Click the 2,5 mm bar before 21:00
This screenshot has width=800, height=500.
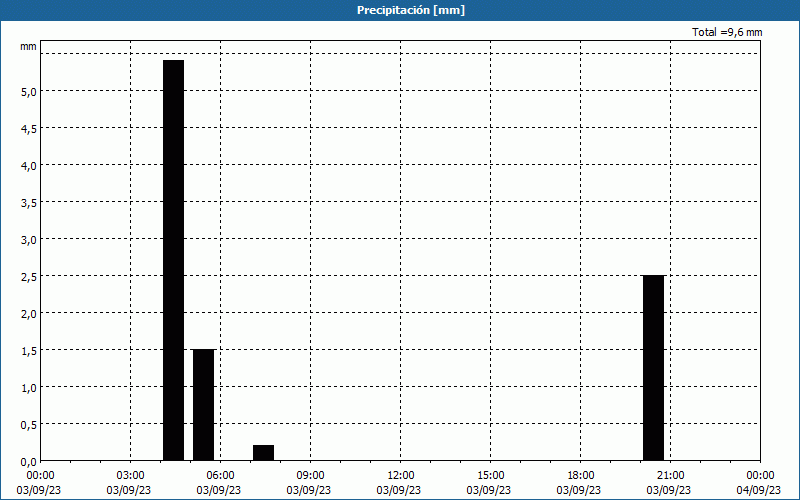point(654,368)
